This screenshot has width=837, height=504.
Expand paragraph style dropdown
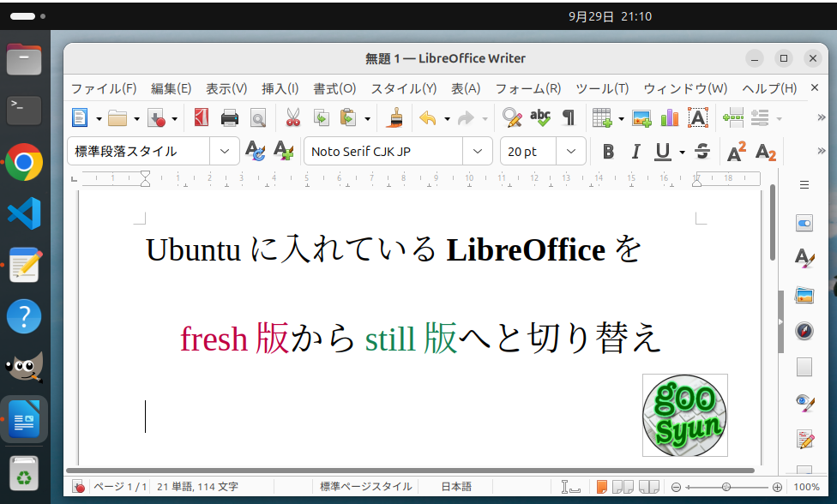point(224,152)
